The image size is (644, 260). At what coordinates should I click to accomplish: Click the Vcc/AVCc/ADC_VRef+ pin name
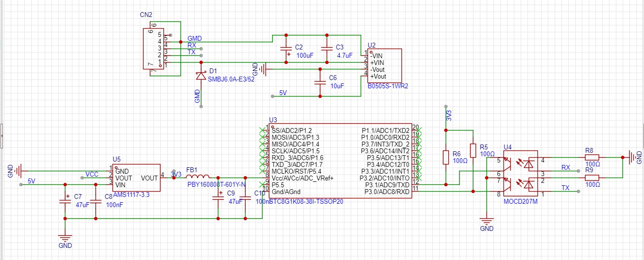coord(303,178)
